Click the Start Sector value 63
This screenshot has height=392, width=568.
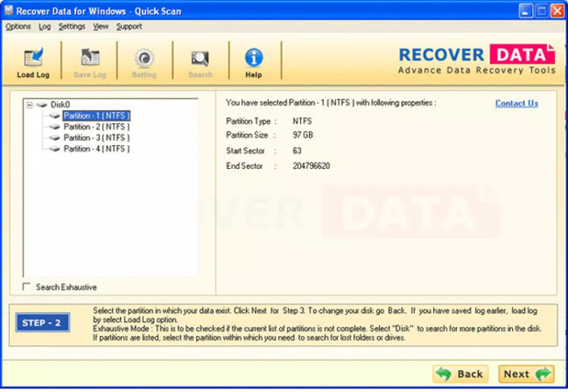coord(297,151)
